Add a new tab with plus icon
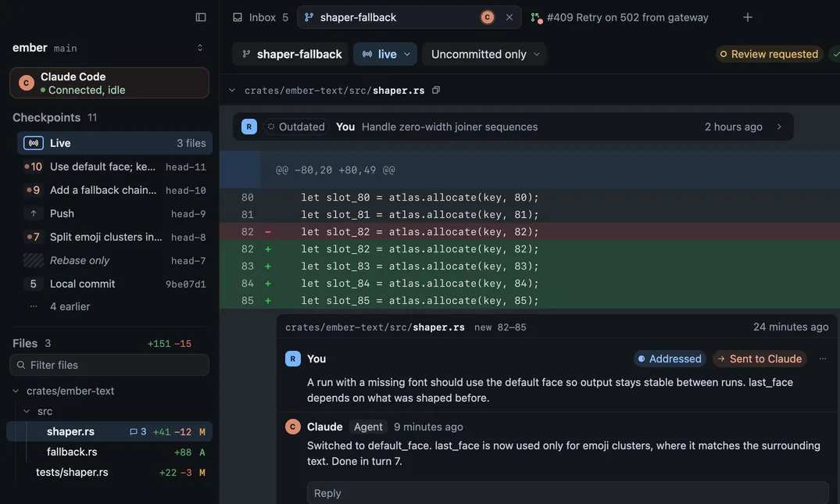 [747, 17]
